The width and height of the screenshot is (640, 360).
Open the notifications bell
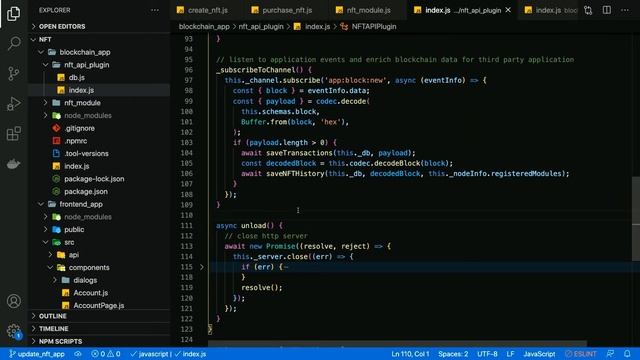coord(627,354)
